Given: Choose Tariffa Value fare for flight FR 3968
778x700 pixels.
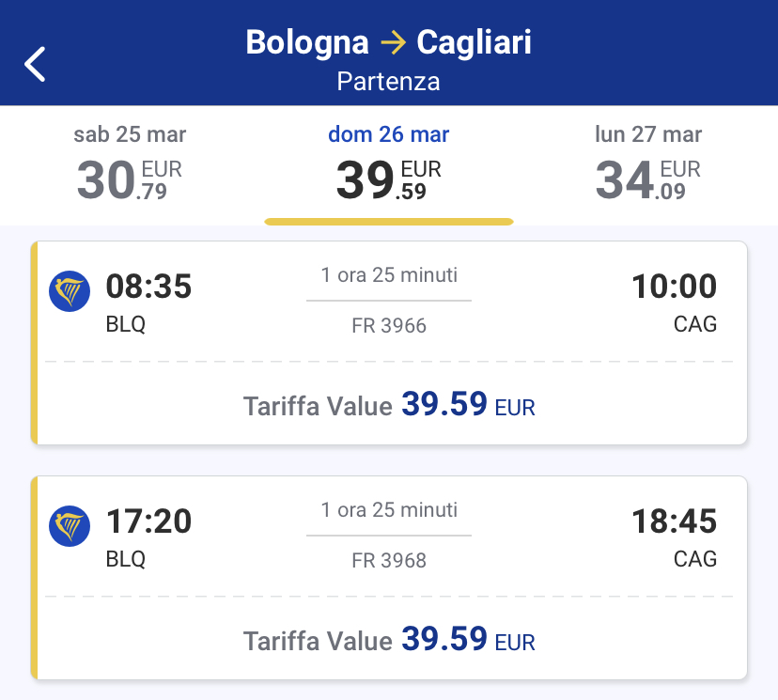Looking at the screenshot, I should 389,640.
